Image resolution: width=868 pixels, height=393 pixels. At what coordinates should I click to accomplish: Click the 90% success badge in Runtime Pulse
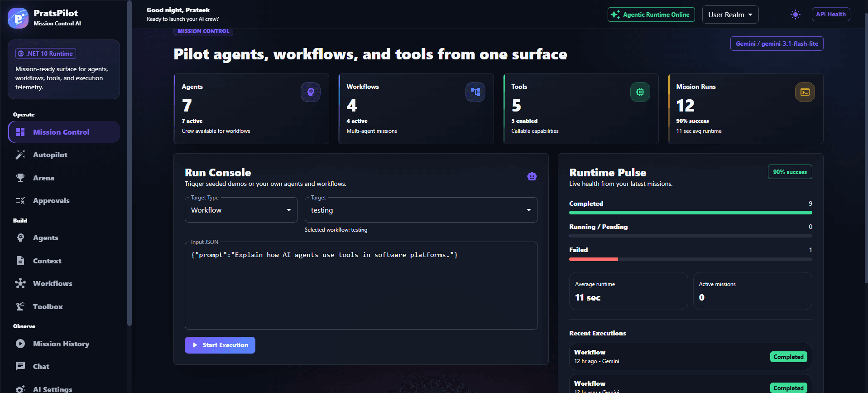(x=790, y=172)
